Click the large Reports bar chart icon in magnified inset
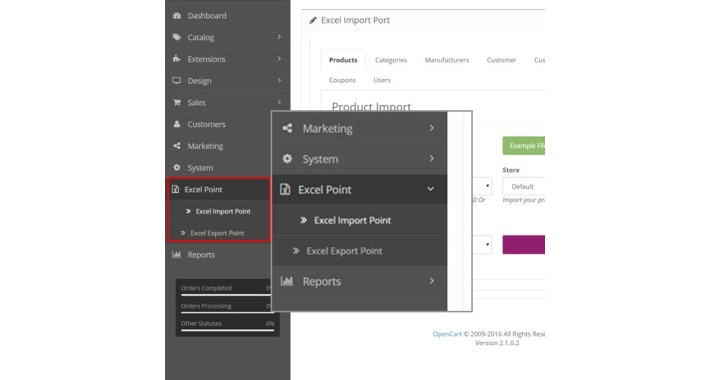Viewport: 710px width, 380px height. pos(287,281)
